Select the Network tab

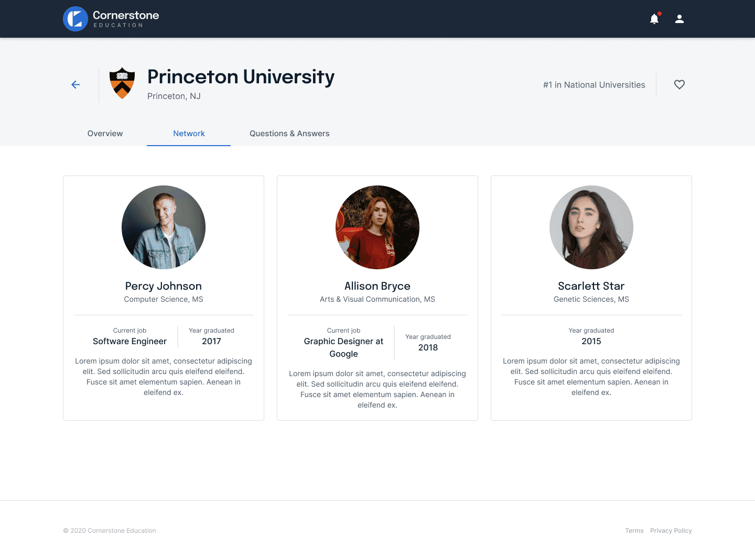pos(189,134)
